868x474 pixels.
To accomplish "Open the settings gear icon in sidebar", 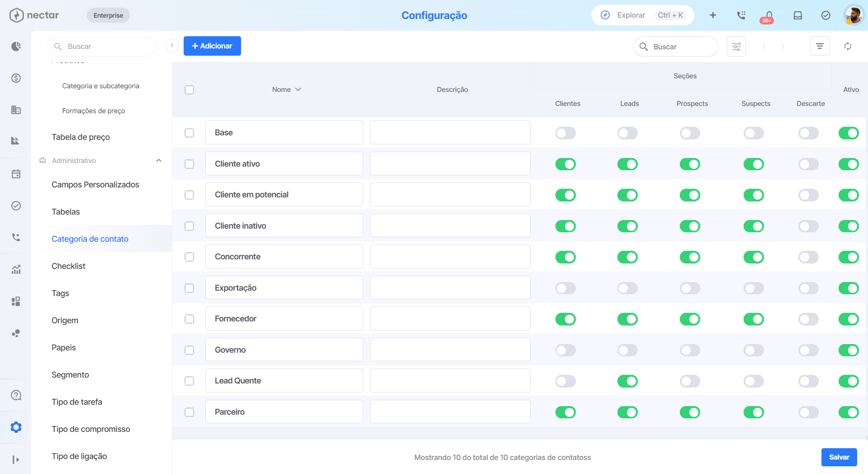I will [x=16, y=427].
